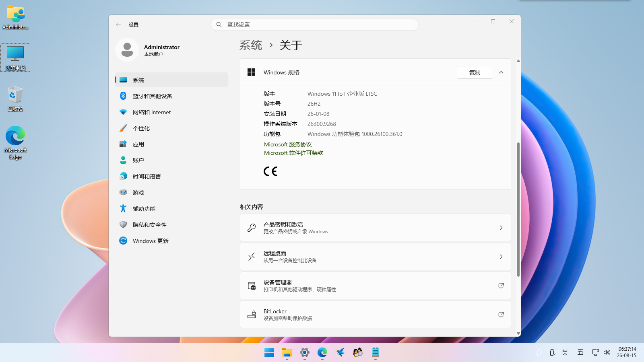Click the 五 input method indicator in the tray
The height and width of the screenshot is (362, 644).
tap(580, 352)
